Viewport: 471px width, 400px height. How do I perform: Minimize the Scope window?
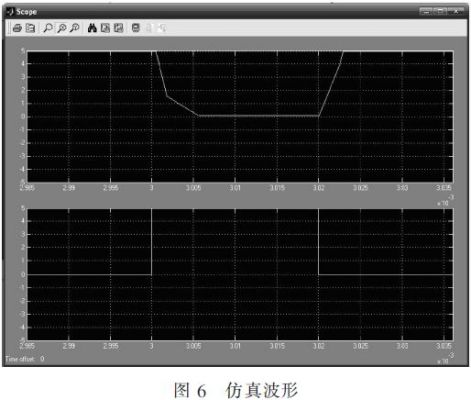click(x=426, y=11)
